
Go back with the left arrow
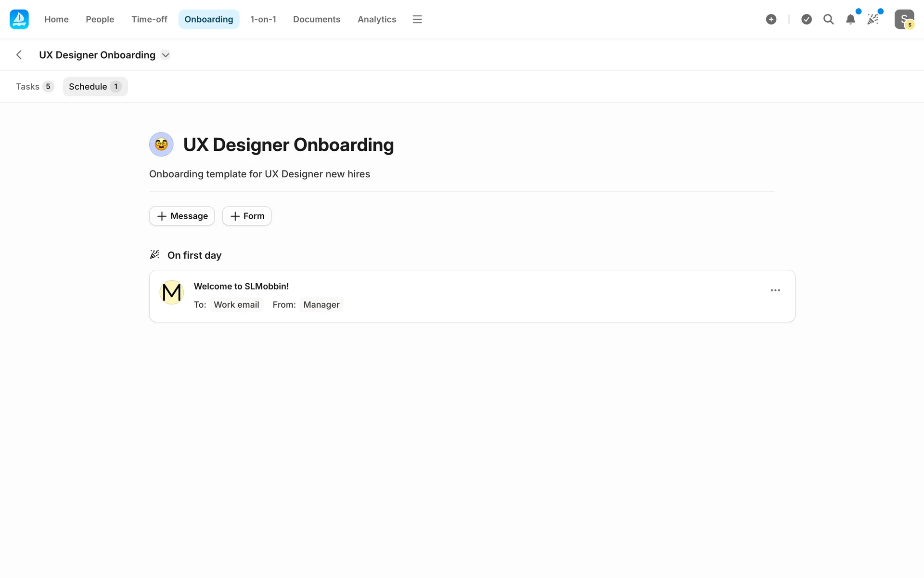(19, 55)
